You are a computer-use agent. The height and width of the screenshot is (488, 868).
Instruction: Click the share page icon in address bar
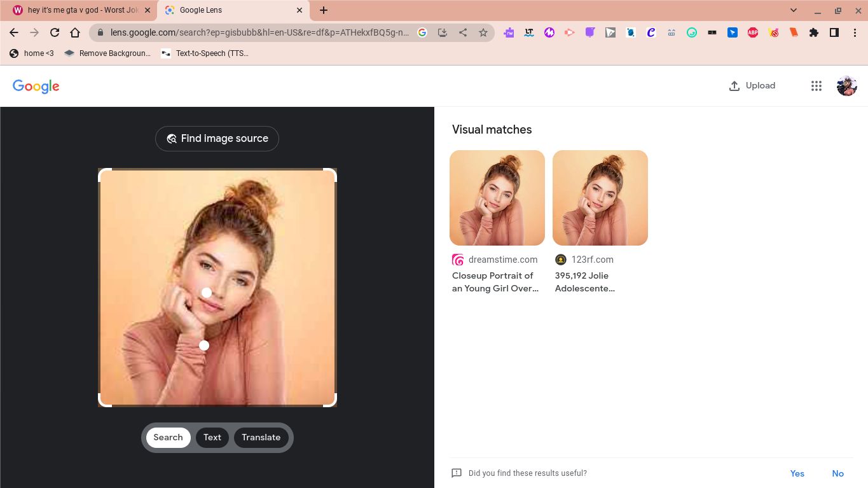point(463,32)
